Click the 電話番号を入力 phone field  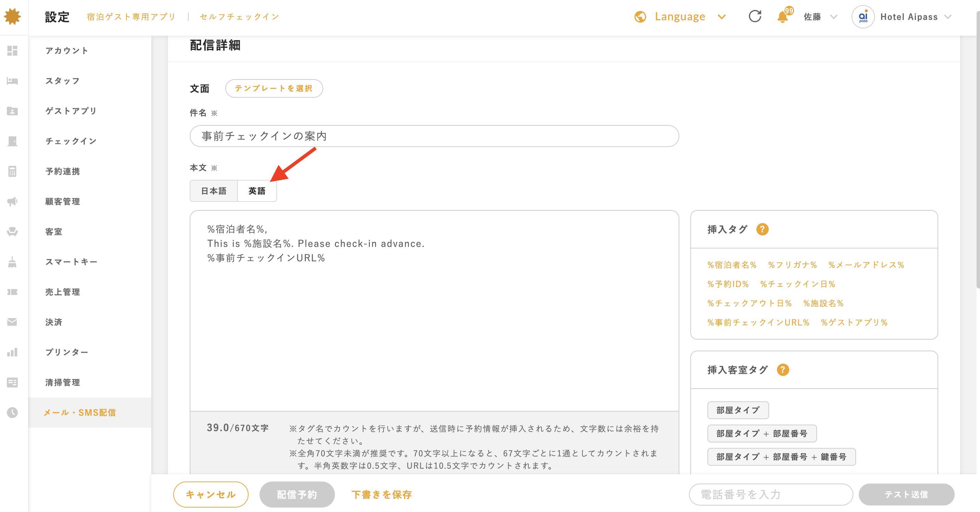(x=771, y=494)
